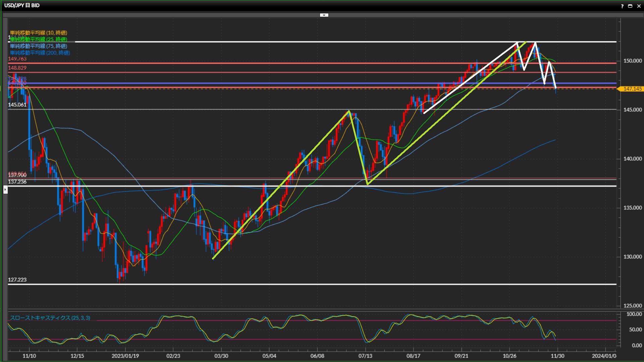The width and height of the screenshot is (644, 362).
Task: Click the current price tag 147.145
Action: point(632,89)
